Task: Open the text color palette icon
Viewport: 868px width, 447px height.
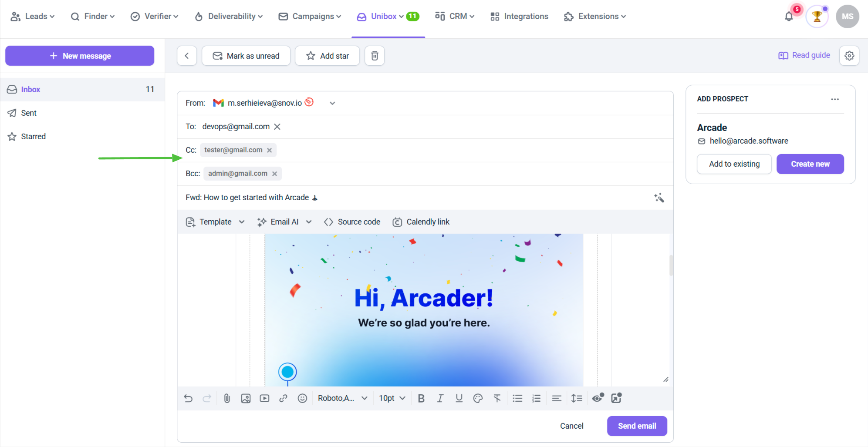Action: pyautogui.click(x=478, y=398)
